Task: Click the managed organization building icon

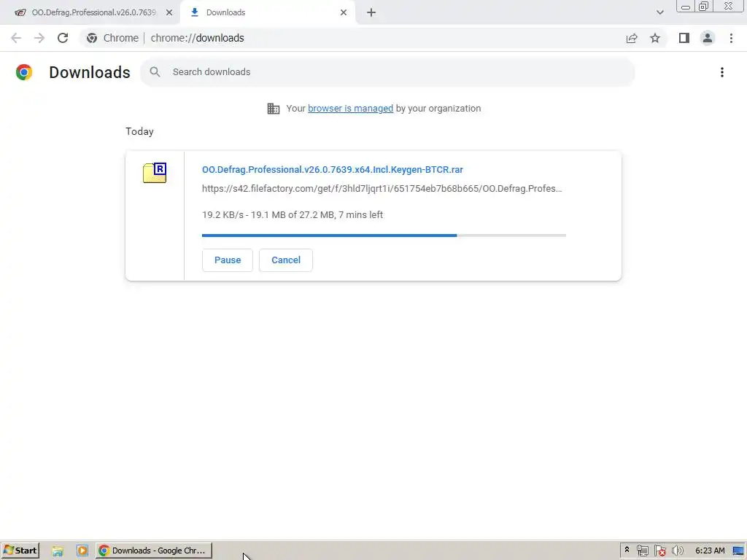Action: point(274,109)
